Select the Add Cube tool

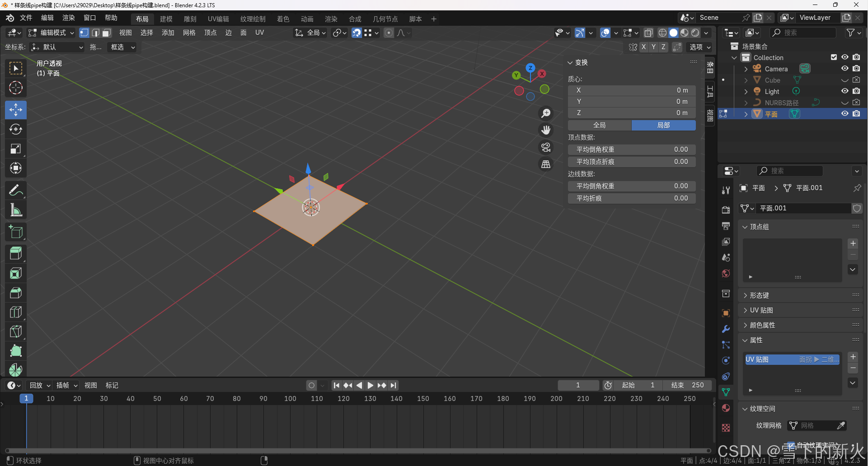coord(16,232)
